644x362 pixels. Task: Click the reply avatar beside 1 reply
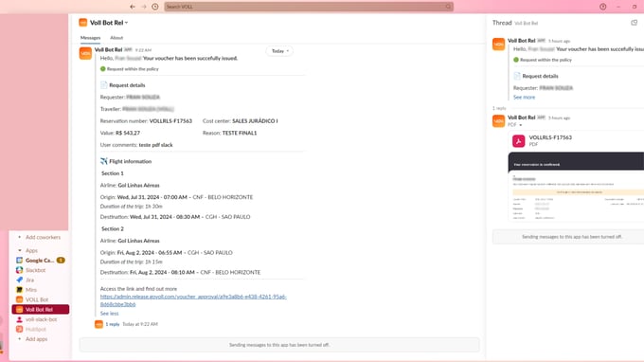[99, 324]
